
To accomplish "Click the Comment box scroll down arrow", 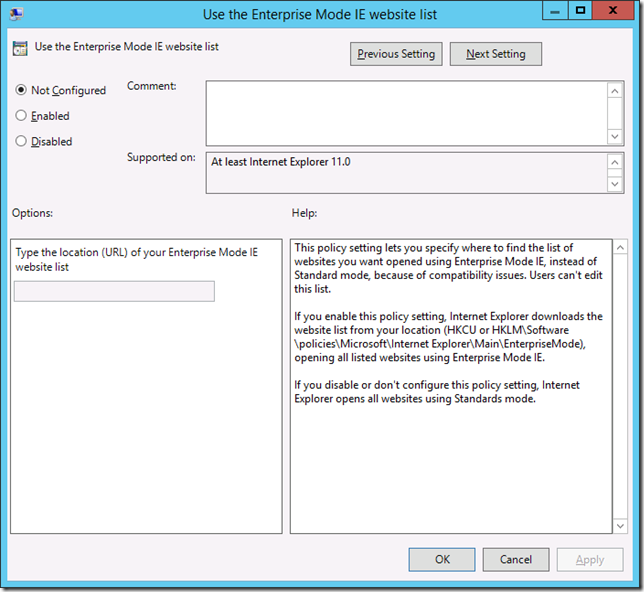I will point(615,136).
